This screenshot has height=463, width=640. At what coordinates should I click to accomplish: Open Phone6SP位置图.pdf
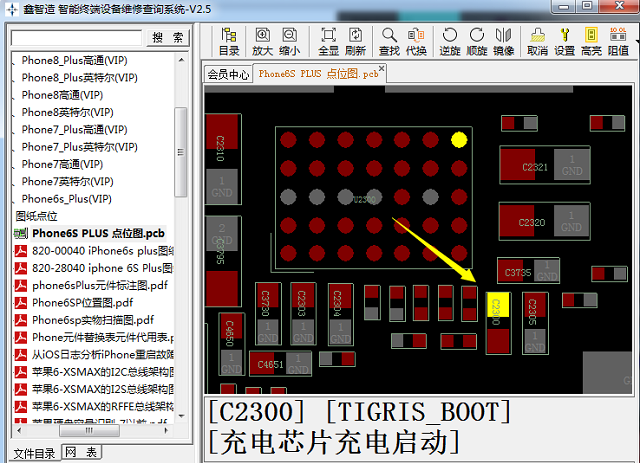83,303
